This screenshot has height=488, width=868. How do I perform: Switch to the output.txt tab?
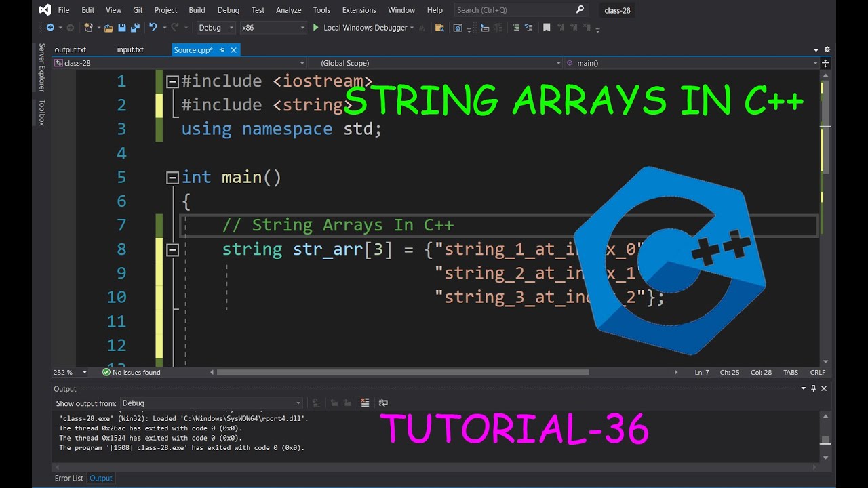coord(71,49)
